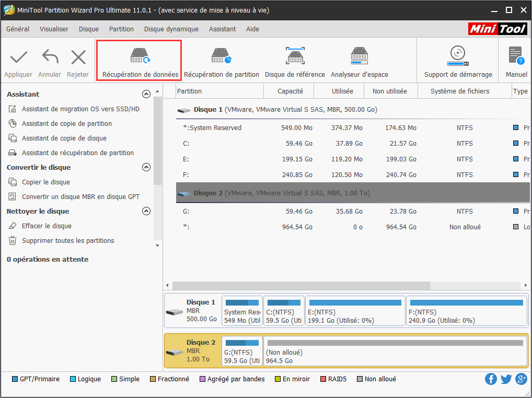Open the Disque menu
The width and height of the screenshot is (532, 398).
89,29
